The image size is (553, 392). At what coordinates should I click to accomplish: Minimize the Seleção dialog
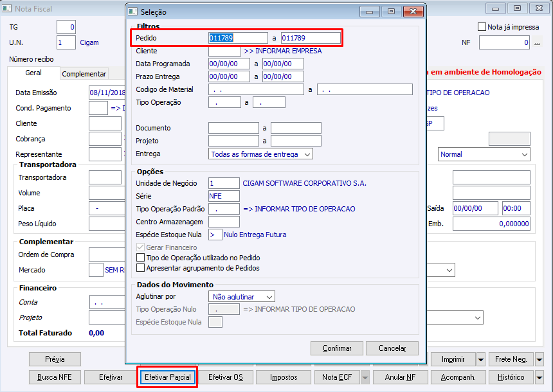click(x=370, y=12)
